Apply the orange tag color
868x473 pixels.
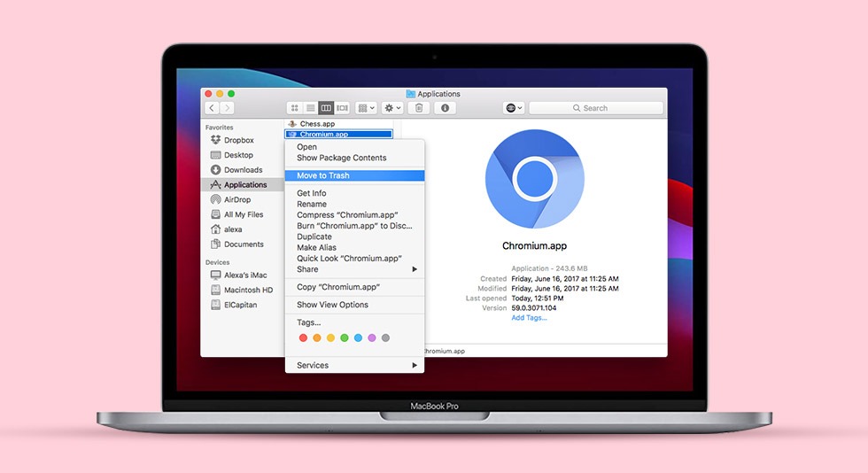click(317, 337)
